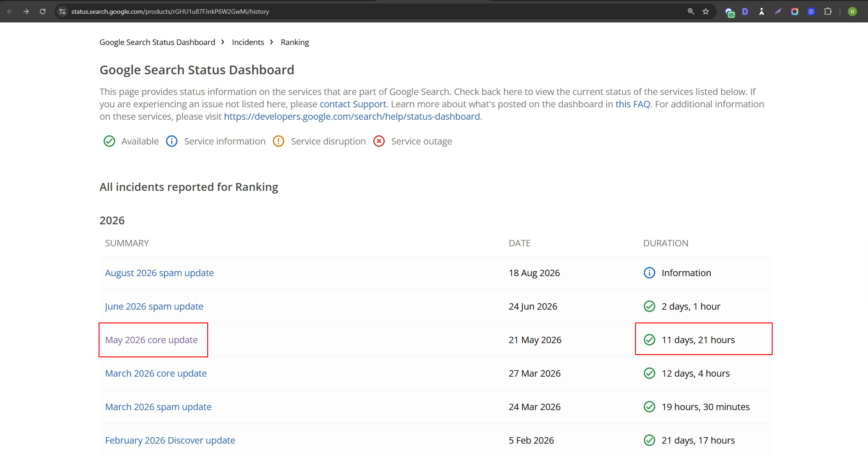
Task: Open the blue globe extension
Action: (811, 11)
